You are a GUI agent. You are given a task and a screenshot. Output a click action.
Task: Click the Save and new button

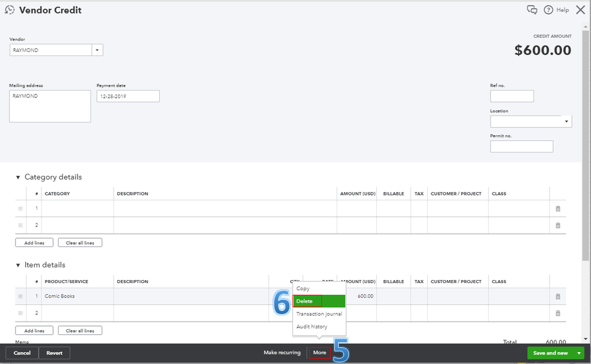(x=550, y=353)
